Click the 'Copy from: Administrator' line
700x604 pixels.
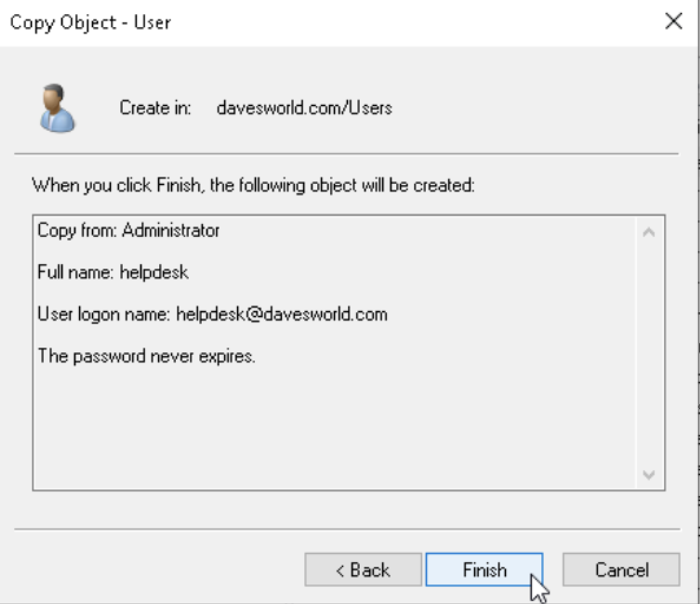pos(129,230)
